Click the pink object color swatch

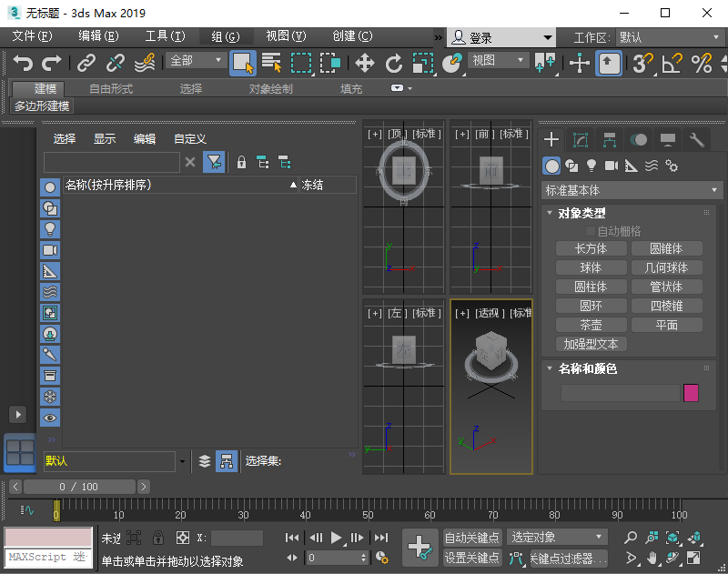[691, 393]
